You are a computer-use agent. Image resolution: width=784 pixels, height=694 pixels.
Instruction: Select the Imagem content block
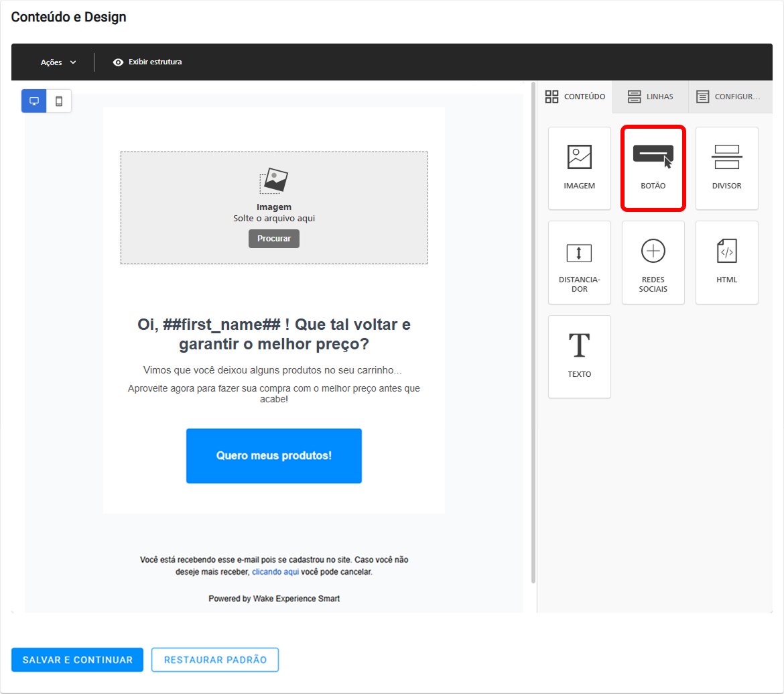pyautogui.click(x=579, y=168)
